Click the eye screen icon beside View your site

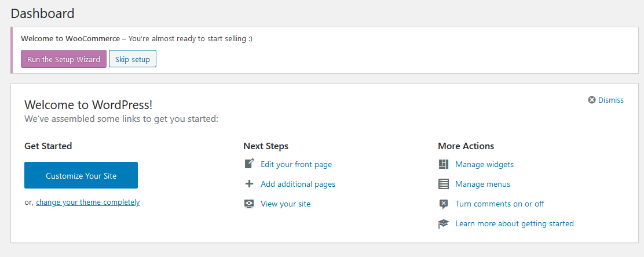(x=249, y=204)
